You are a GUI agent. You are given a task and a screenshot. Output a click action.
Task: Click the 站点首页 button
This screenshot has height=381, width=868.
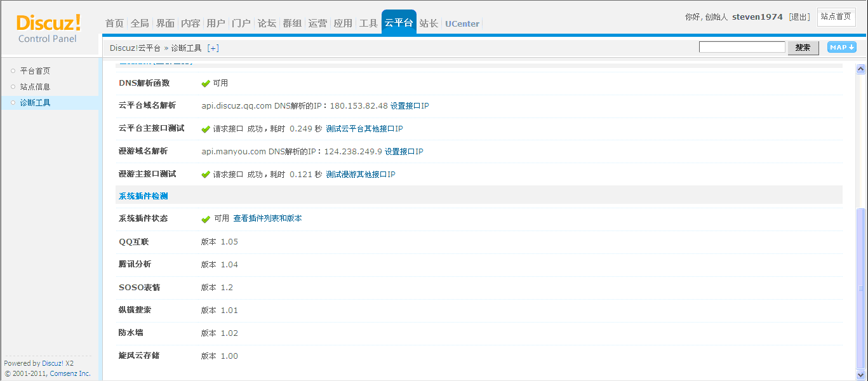836,17
